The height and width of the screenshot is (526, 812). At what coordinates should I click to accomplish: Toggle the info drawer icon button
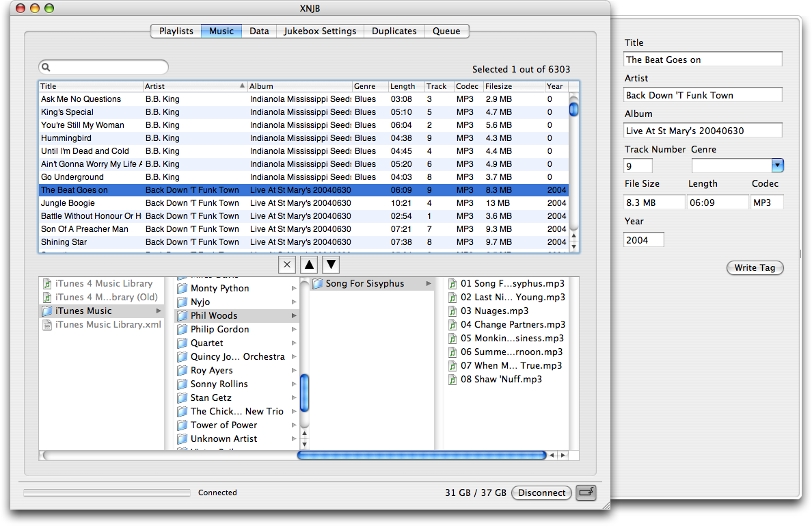(586, 492)
